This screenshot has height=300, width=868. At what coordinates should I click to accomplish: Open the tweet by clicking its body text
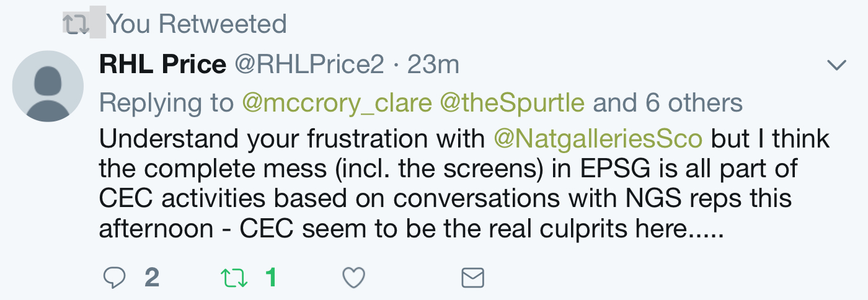[x=464, y=185]
